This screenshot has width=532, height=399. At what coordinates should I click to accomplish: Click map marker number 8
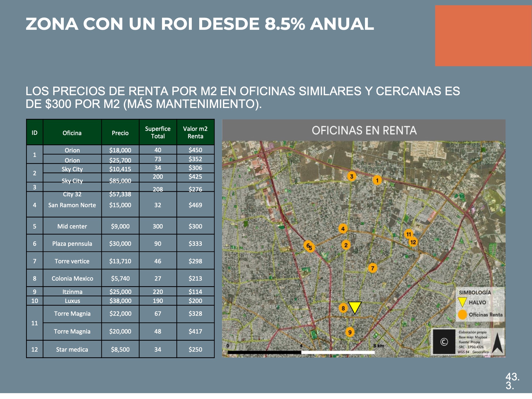pos(343,308)
